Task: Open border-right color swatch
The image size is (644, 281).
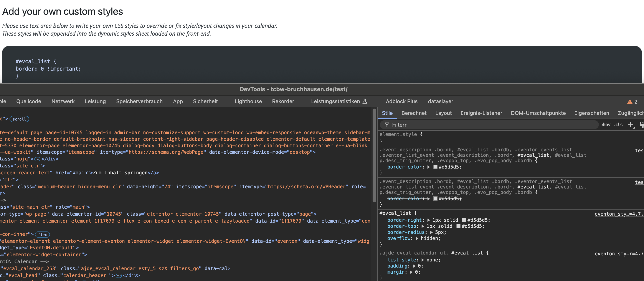Action: (x=464, y=220)
